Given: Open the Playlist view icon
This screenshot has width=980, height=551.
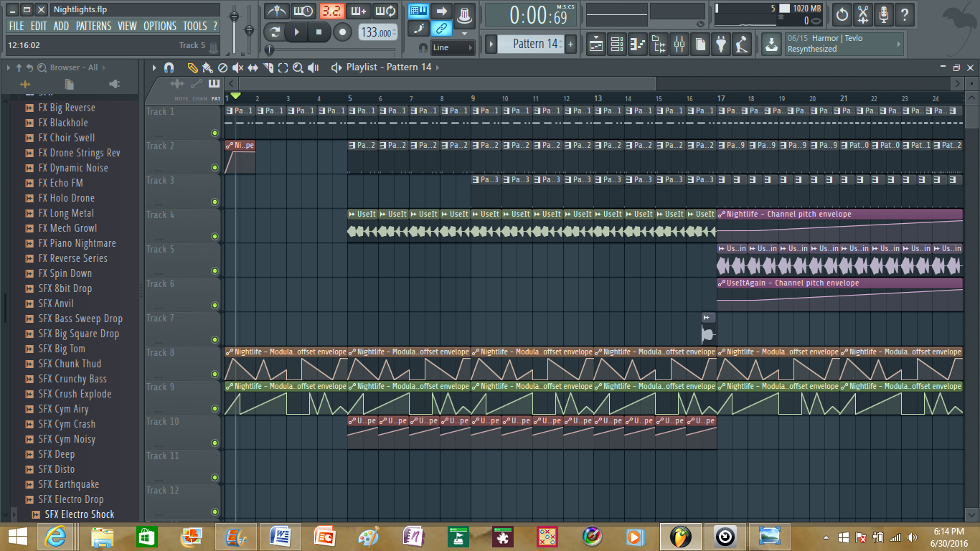Looking at the screenshot, I should tap(596, 44).
